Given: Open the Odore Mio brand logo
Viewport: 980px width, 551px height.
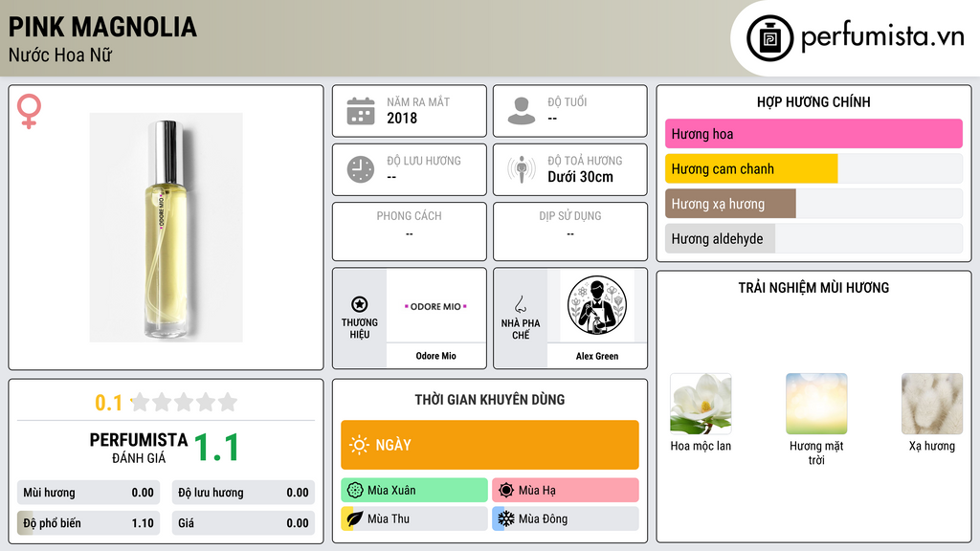Looking at the screenshot, I should [435, 306].
